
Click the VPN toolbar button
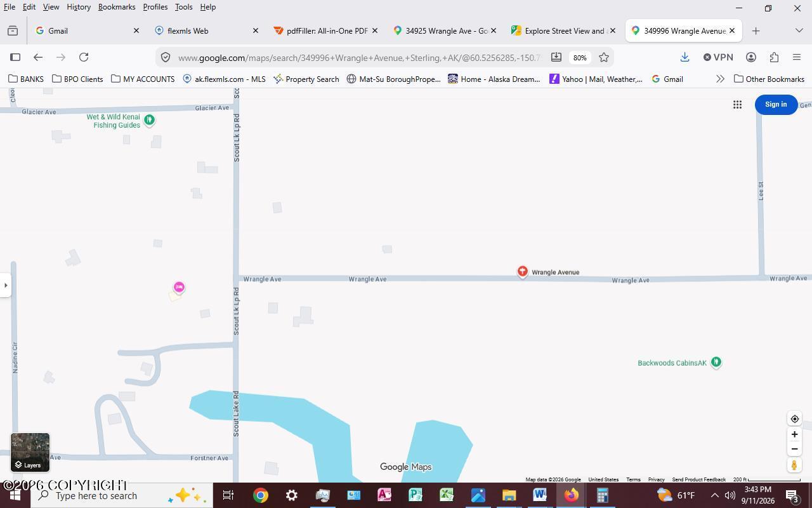click(x=718, y=57)
